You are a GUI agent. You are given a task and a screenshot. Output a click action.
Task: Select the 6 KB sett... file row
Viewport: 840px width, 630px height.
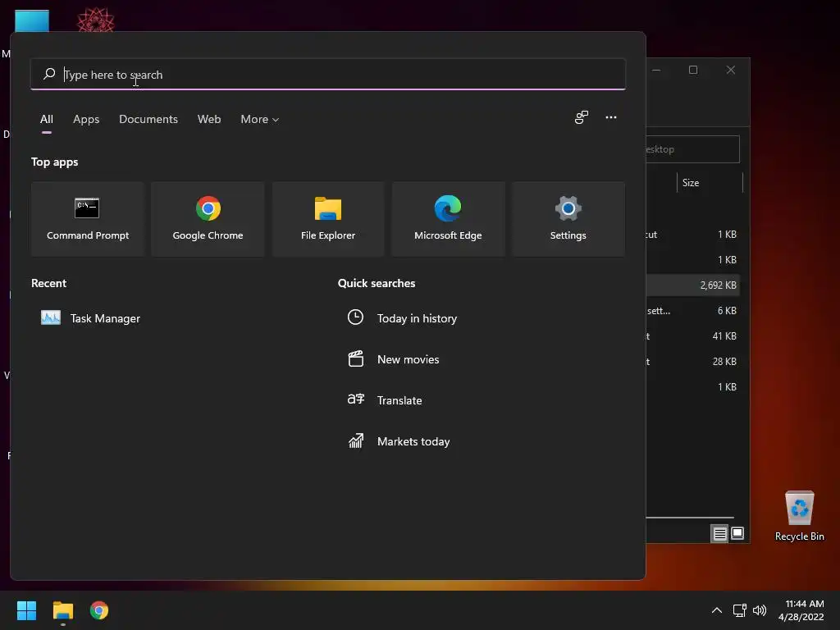point(694,311)
